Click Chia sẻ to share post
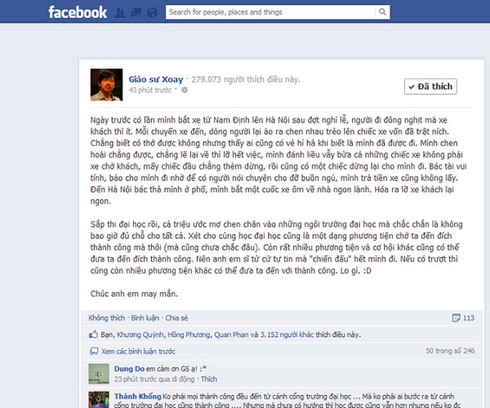Viewport: 490px width, 408px height. pyautogui.click(x=177, y=318)
